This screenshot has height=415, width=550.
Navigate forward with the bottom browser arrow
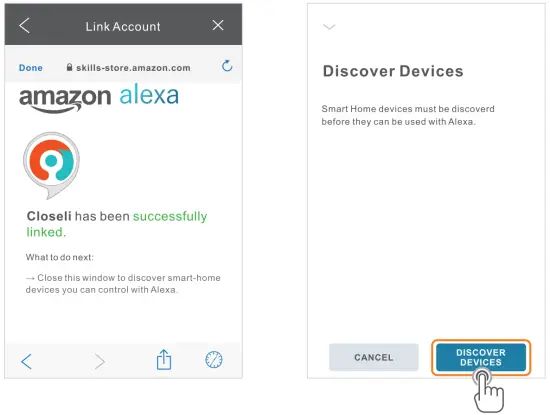(100, 361)
